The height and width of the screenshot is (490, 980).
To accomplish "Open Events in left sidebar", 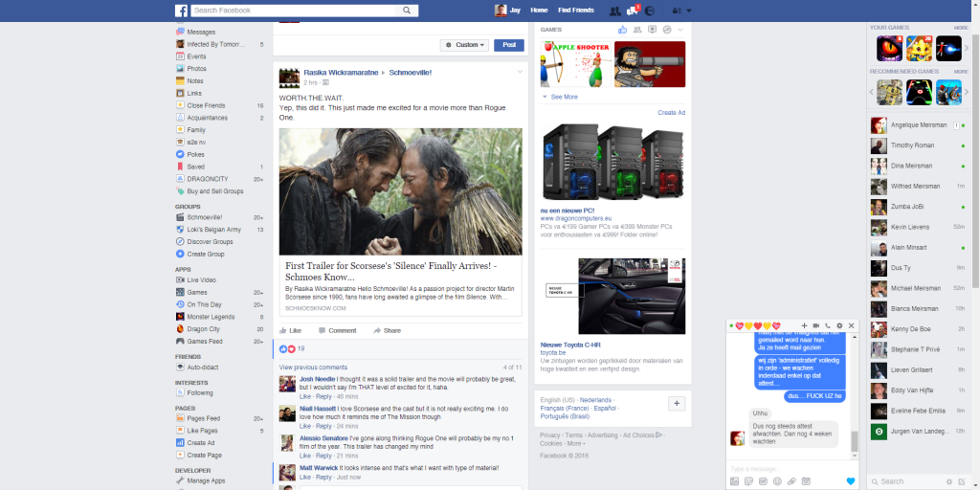I will tap(196, 56).
